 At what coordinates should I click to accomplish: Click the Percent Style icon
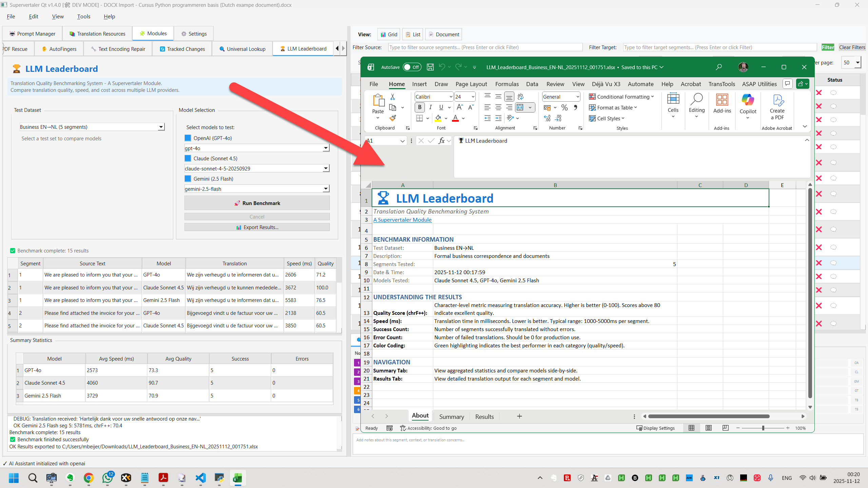click(x=565, y=108)
